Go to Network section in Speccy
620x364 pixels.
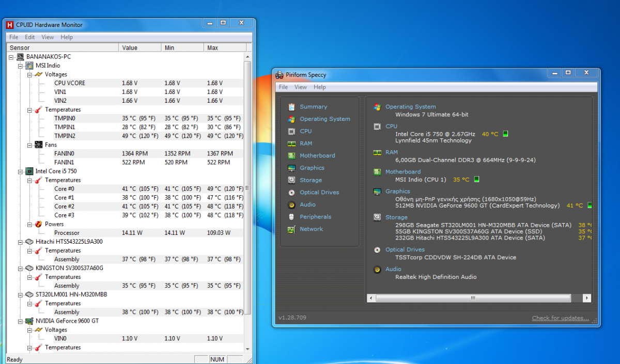[311, 229]
